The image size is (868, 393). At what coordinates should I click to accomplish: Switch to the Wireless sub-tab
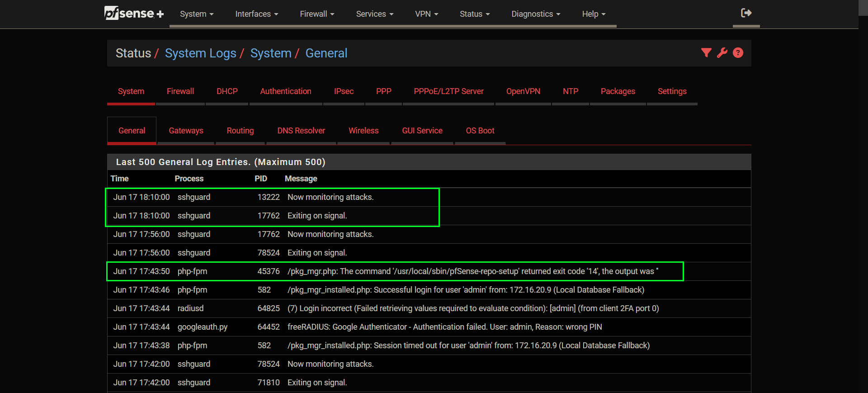click(x=363, y=131)
